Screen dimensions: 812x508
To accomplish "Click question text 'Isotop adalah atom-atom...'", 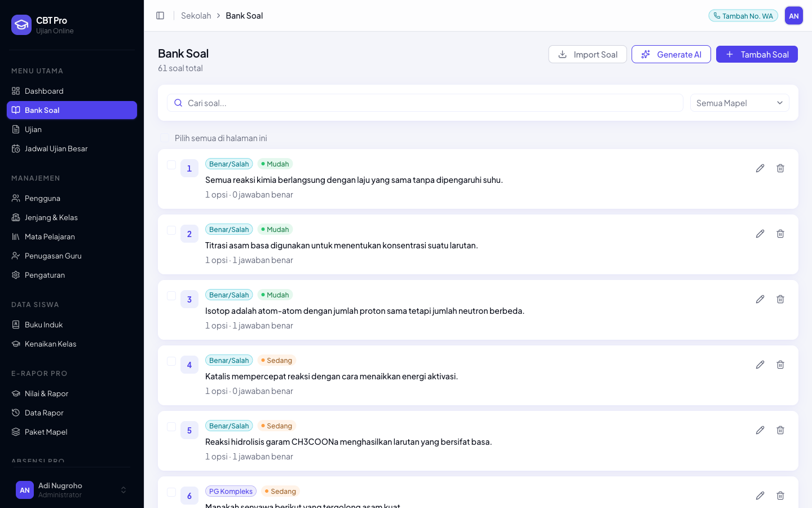I will click(365, 310).
